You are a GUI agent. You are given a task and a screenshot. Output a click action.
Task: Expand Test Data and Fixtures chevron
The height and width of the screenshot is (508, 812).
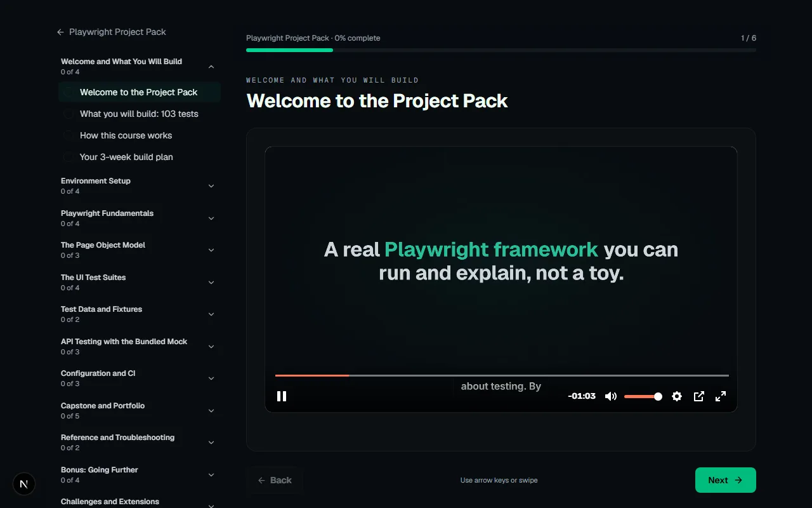pos(211,314)
